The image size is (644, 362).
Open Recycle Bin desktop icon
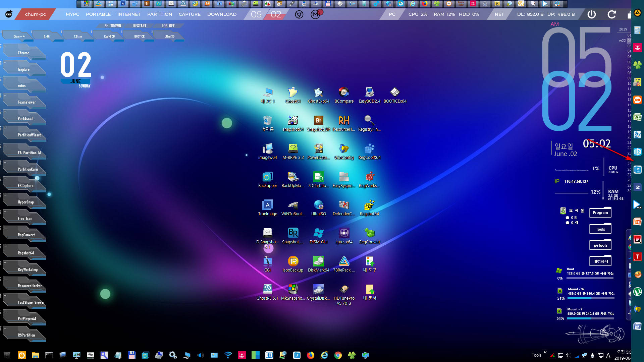(267, 123)
